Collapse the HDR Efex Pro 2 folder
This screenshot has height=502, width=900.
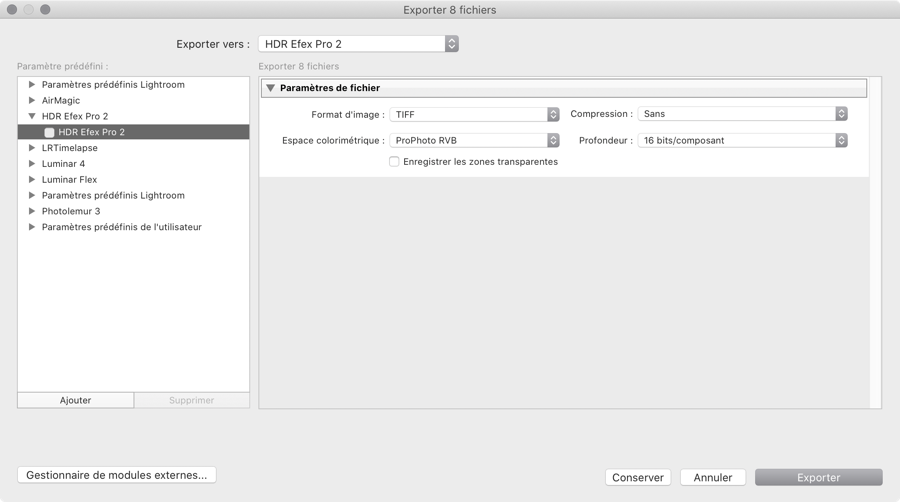[32, 116]
